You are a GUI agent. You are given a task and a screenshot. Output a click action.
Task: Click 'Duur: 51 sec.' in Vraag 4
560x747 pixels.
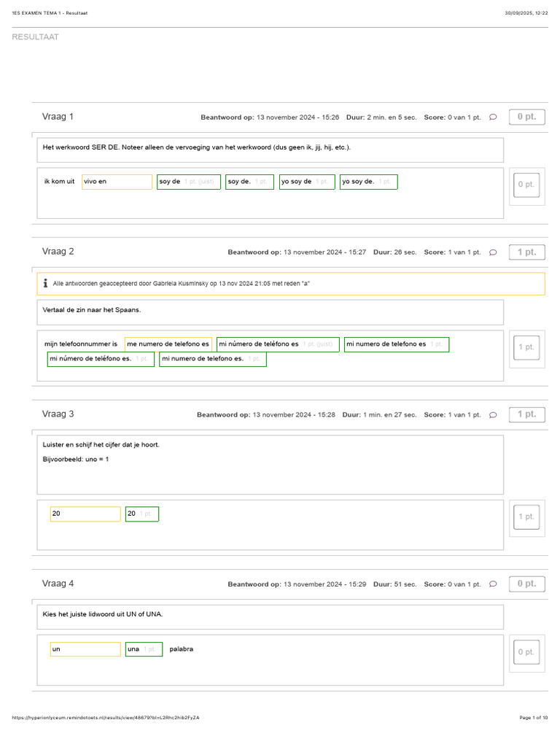(x=394, y=584)
